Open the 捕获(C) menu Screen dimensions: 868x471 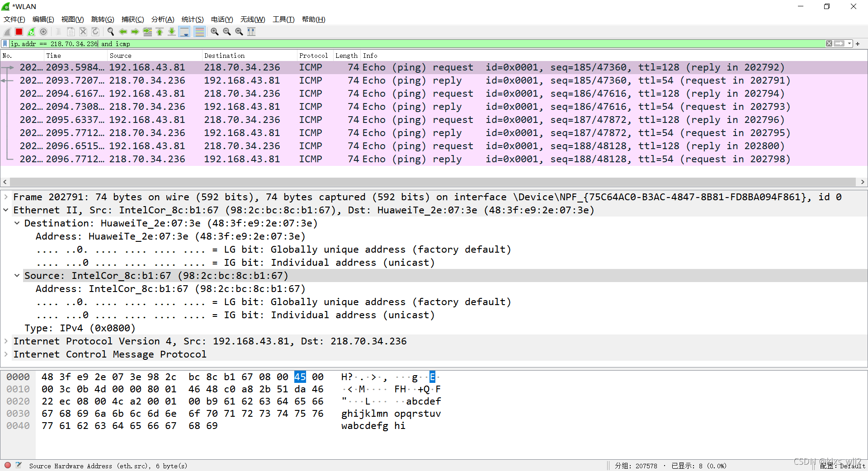(133, 19)
